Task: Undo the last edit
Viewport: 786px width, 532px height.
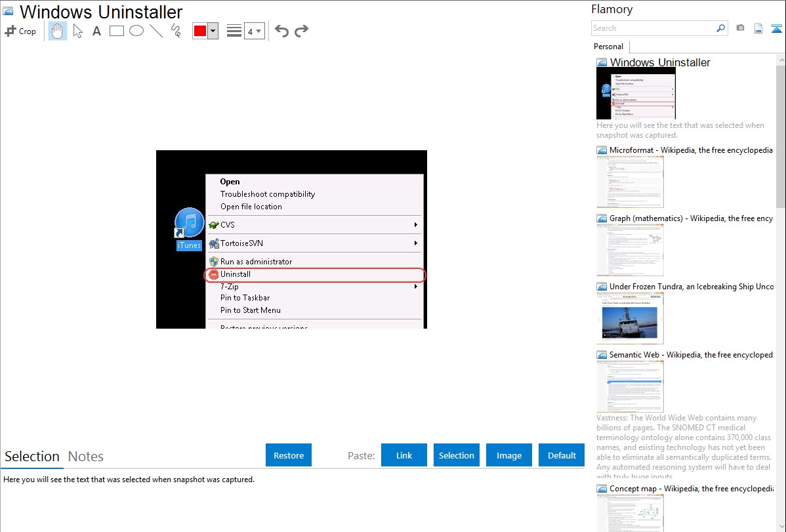Action: point(281,31)
